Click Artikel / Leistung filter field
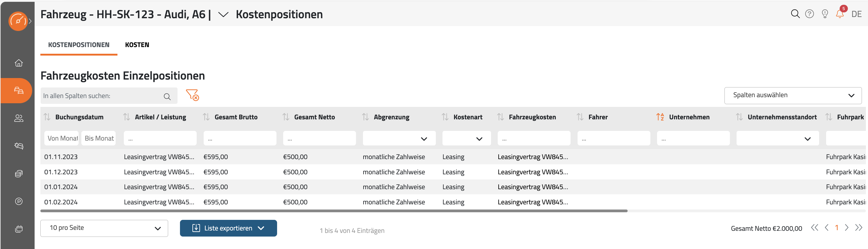This screenshot has width=868, height=249. (x=160, y=138)
